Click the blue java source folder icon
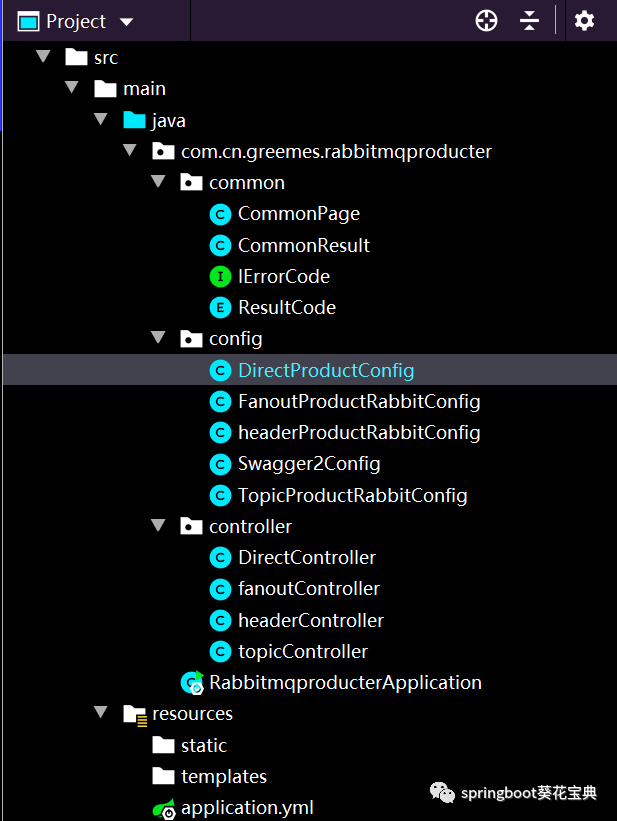The image size is (617, 821). [134, 120]
